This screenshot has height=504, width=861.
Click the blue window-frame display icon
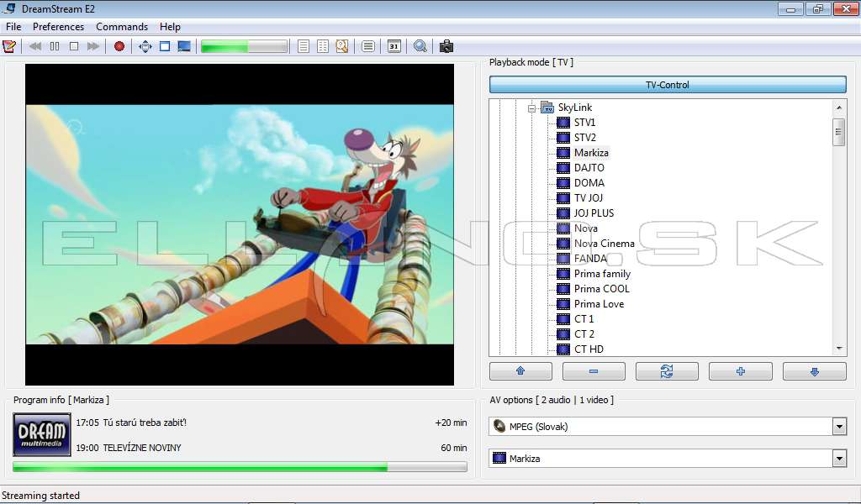tap(165, 46)
